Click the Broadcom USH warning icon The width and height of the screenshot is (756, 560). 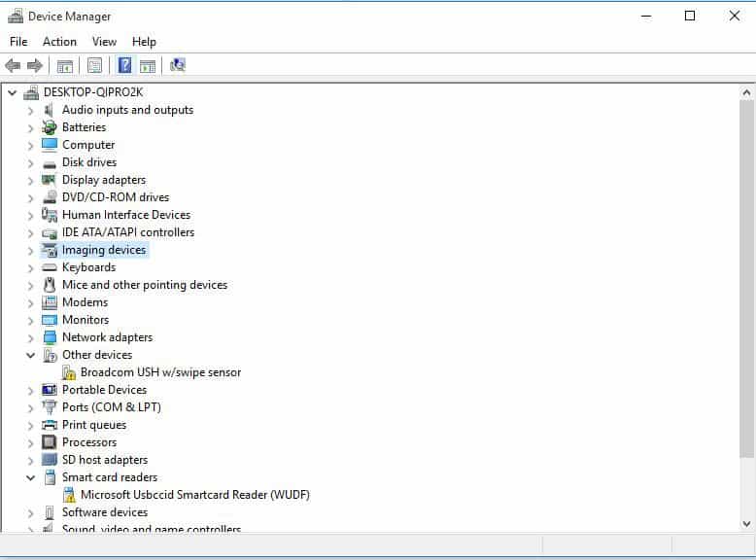69,372
